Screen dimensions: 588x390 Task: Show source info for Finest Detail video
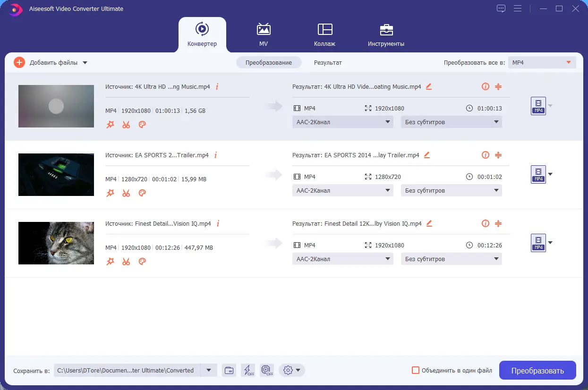(x=218, y=223)
